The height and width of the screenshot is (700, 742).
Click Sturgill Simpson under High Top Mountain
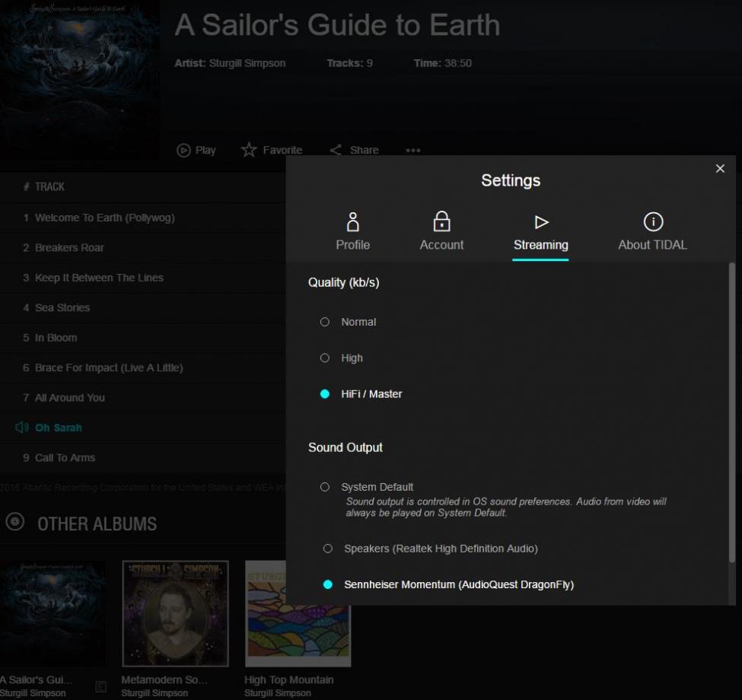tap(277, 693)
